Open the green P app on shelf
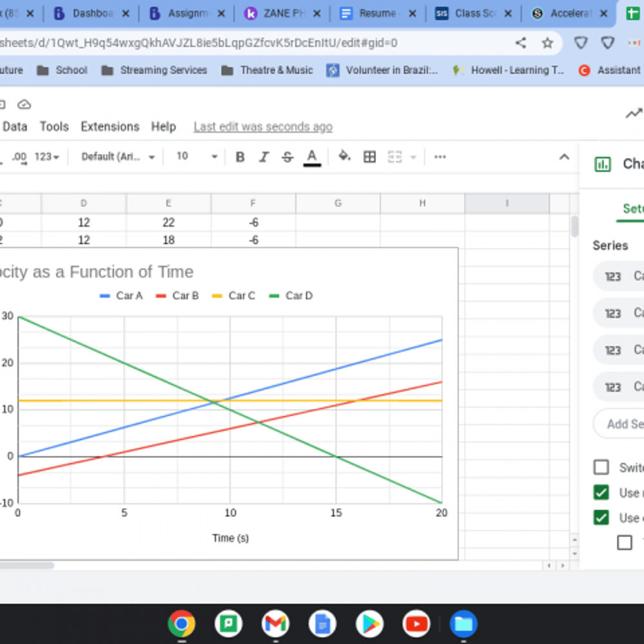This screenshot has height=644, width=644. [229, 624]
